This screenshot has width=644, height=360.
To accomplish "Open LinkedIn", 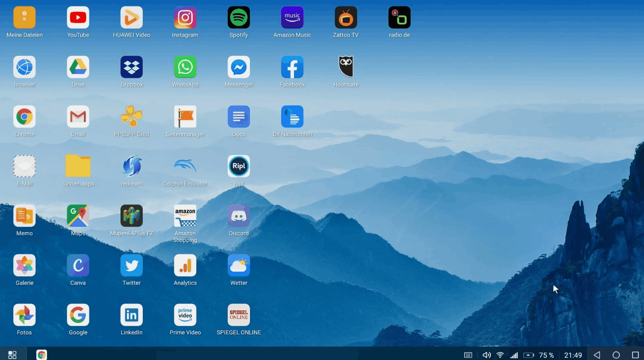I will (x=132, y=315).
